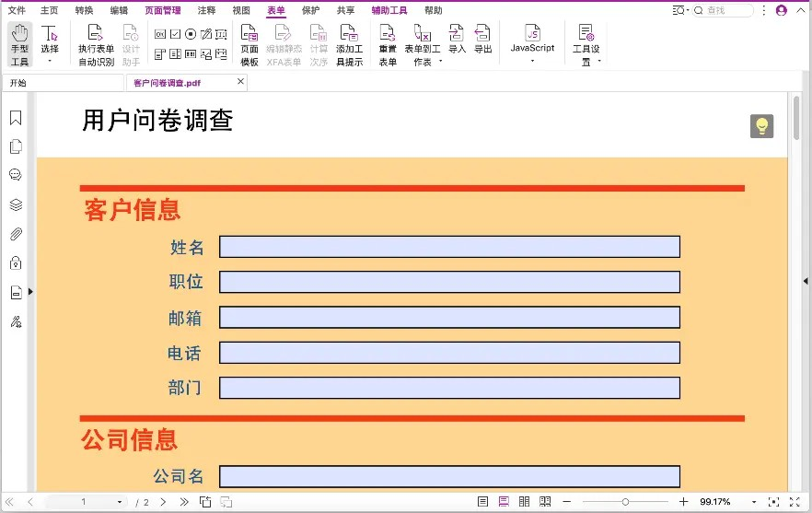
Task: Open Form to Sheet (表单到工作表) dropdown arrow
Action: click(x=441, y=61)
